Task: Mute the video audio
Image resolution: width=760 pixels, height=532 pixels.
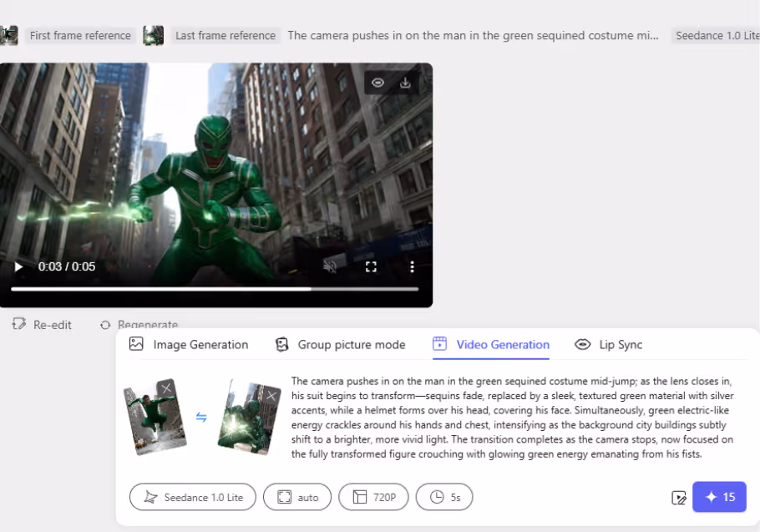Action: (331, 266)
